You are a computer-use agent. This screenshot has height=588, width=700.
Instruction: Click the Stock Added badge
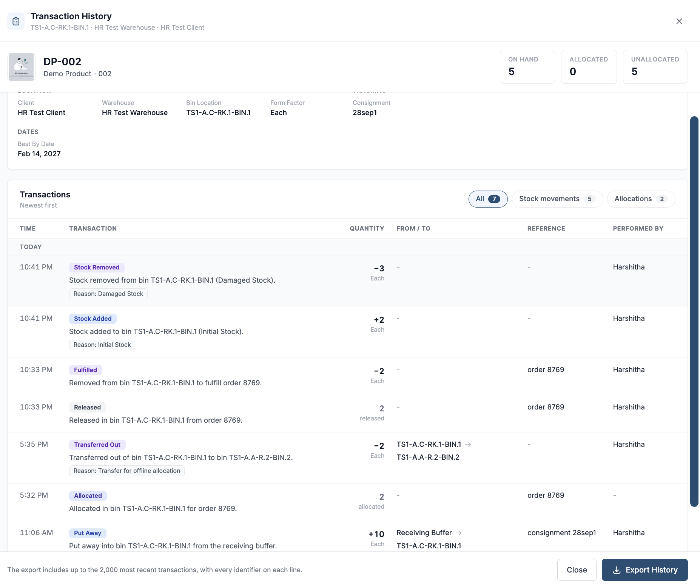93,319
